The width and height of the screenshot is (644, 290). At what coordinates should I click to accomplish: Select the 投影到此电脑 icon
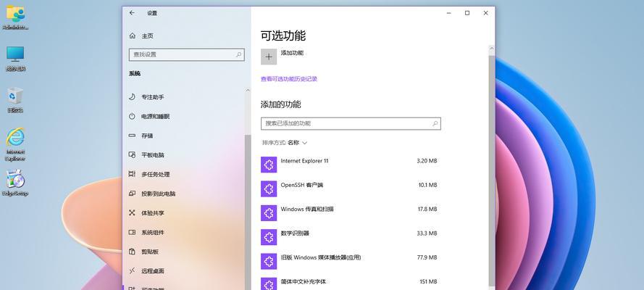[132, 194]
